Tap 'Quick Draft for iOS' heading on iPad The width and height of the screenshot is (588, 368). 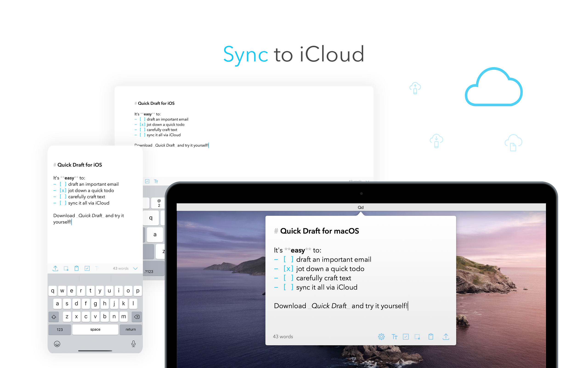[x=156, y=103]
